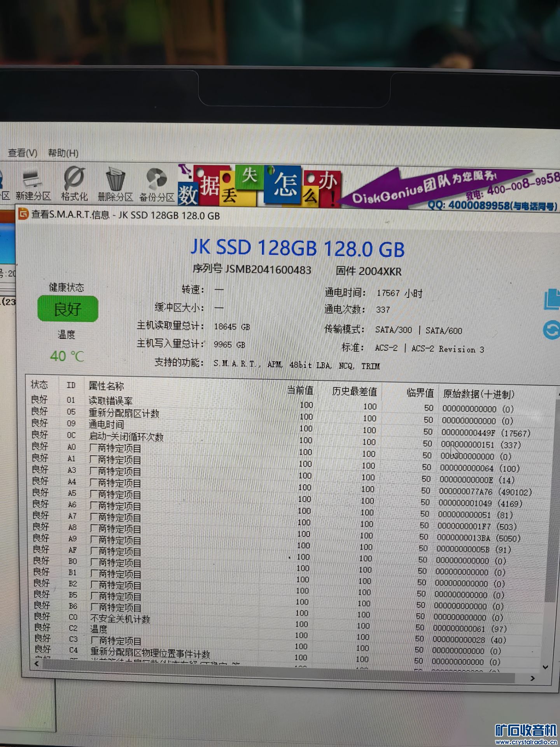Click the 9965 GB host write total
Screen dimensions: 560x747
229,345
